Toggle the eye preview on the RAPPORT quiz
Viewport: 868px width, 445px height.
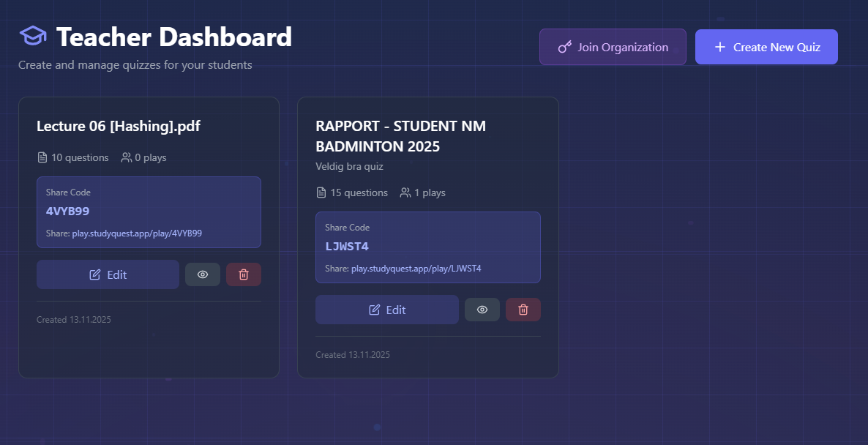point(482,309)
